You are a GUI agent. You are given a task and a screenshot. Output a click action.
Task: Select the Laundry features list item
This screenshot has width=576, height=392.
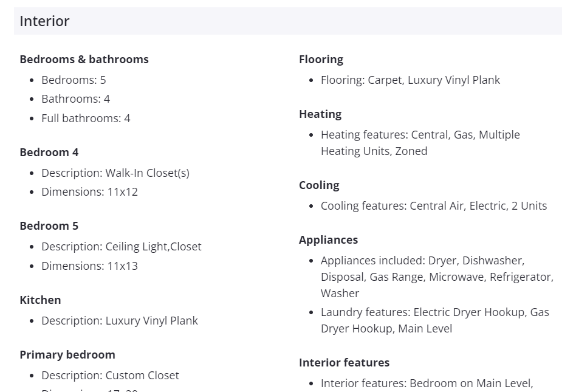(x=434, y=320)
